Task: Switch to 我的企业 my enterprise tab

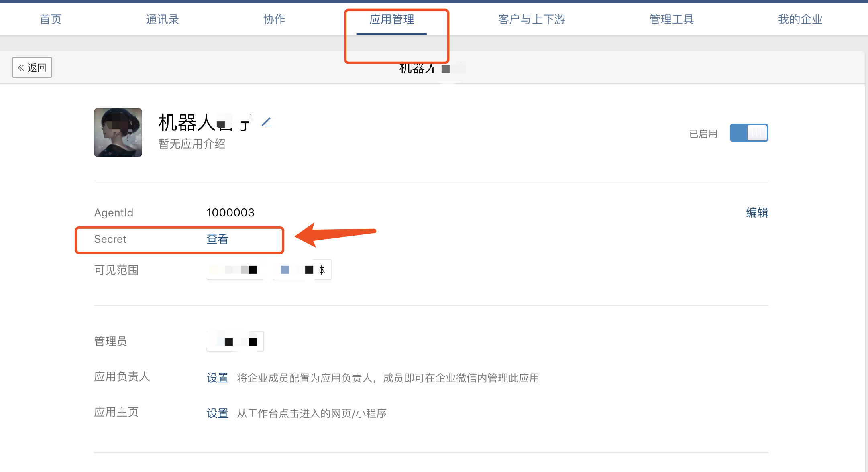Action: point(800,19)
